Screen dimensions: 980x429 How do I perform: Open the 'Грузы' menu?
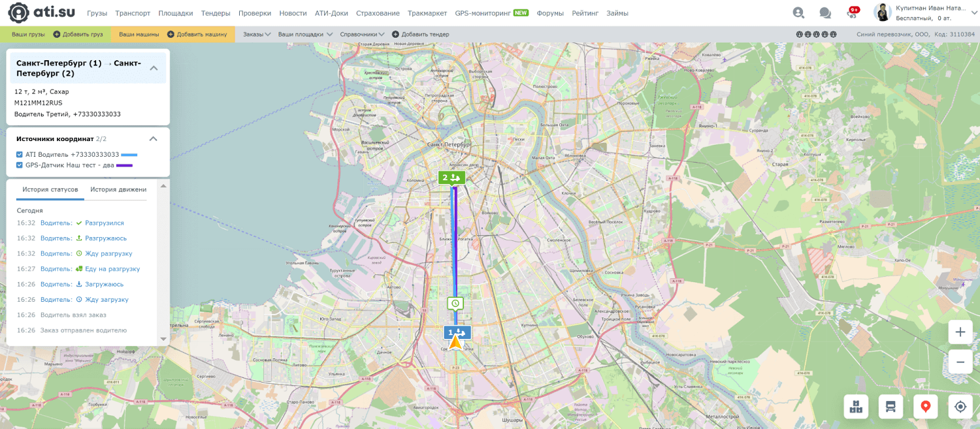[97, 13]
